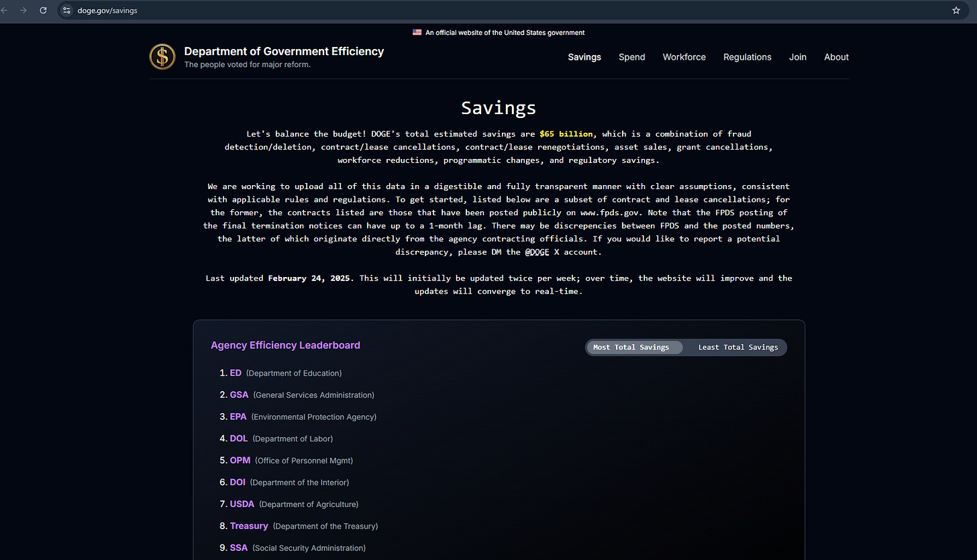Viewport: 977px width, 560px height.
Task: Click the DOL agency entry
Action: tap(239, 439)
